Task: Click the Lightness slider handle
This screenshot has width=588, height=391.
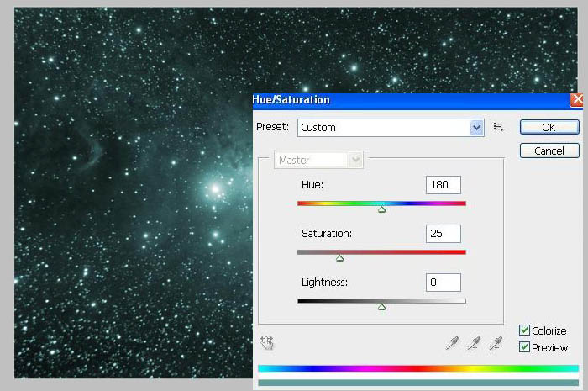Action: 381,307
